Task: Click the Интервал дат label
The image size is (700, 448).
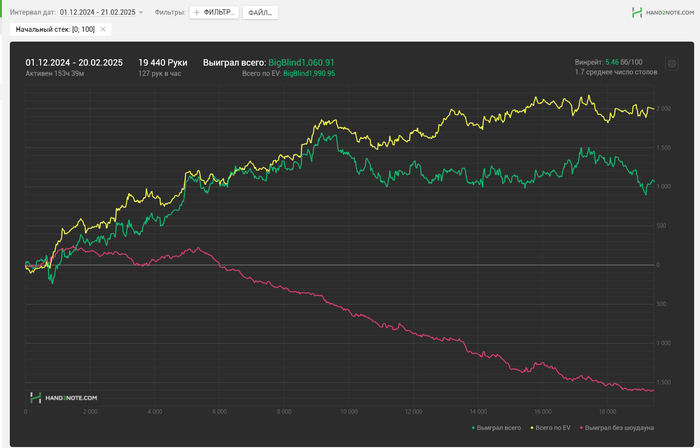Action: click(33, 12)
